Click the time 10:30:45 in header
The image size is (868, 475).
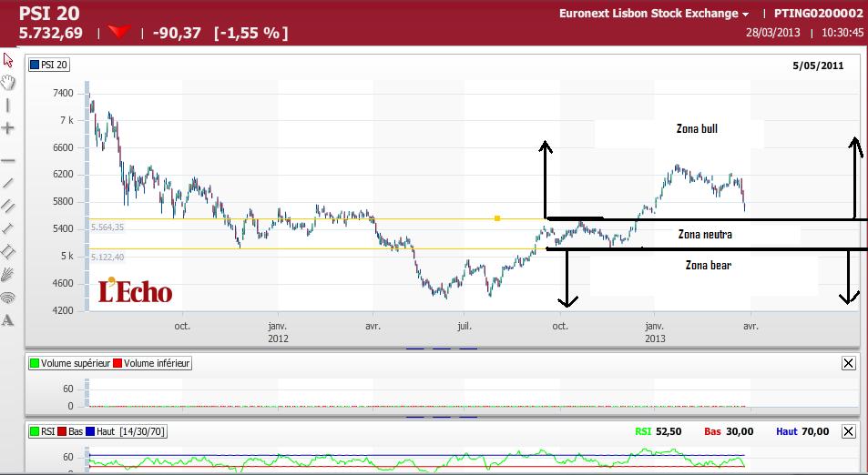coord(842,32)
